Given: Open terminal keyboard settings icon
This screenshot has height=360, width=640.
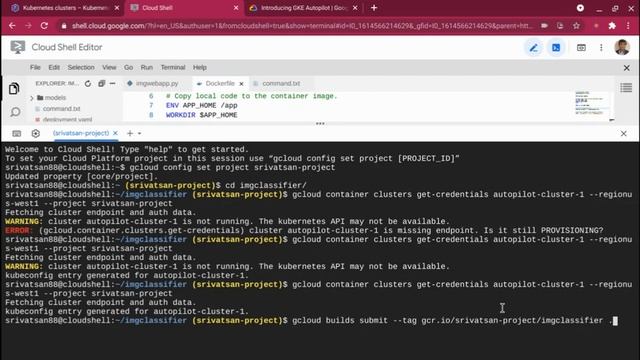Looking at the screenshot, I should [17, 133].
